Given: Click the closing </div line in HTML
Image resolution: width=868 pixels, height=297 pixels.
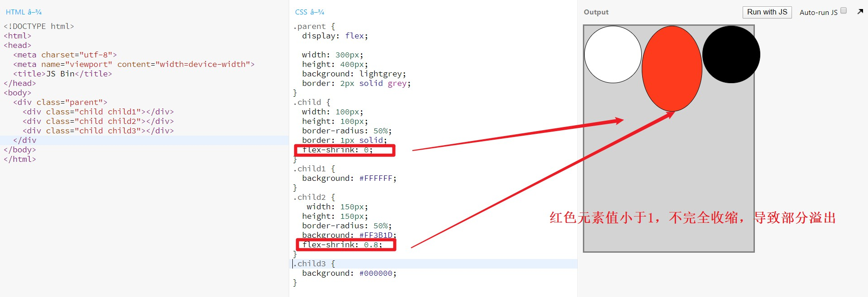Looking at the screenshot, I should pyautogui.click(x=25, y=141).
